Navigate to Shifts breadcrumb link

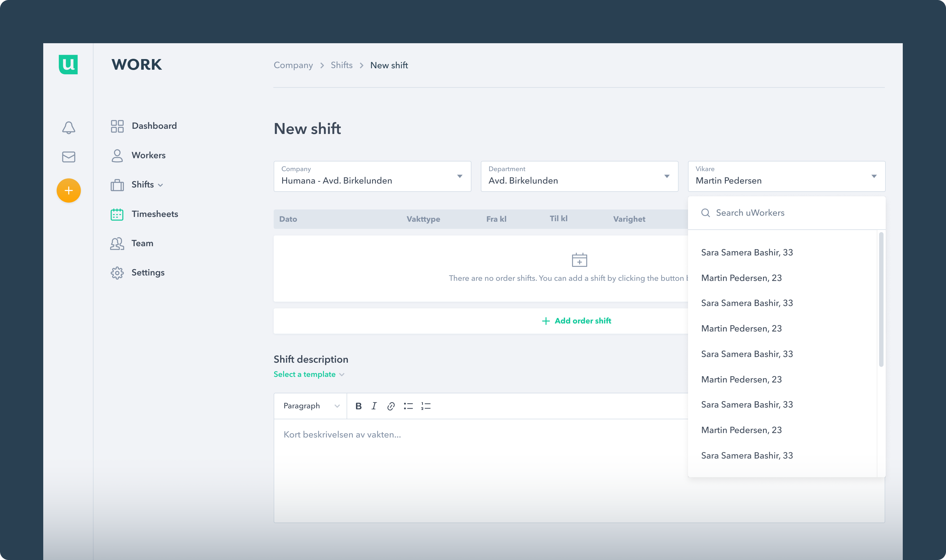click(x=341, y=65)
